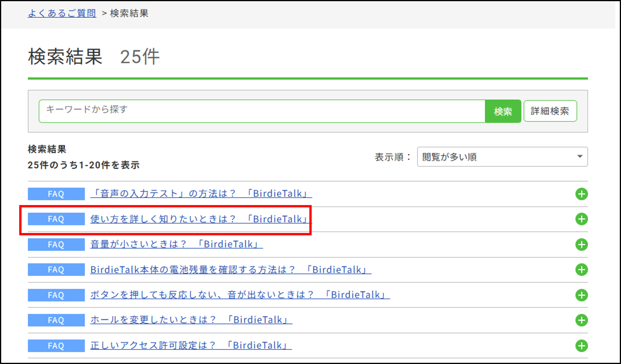
Task: Open ホールを変更したいときは？ article link
Action: (x=191, y=320)
